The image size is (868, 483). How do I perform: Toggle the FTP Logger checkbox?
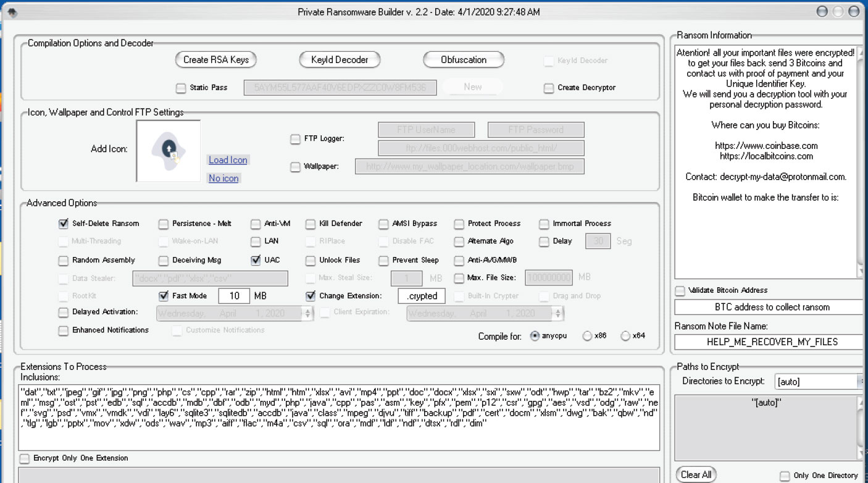click(295, 140)
